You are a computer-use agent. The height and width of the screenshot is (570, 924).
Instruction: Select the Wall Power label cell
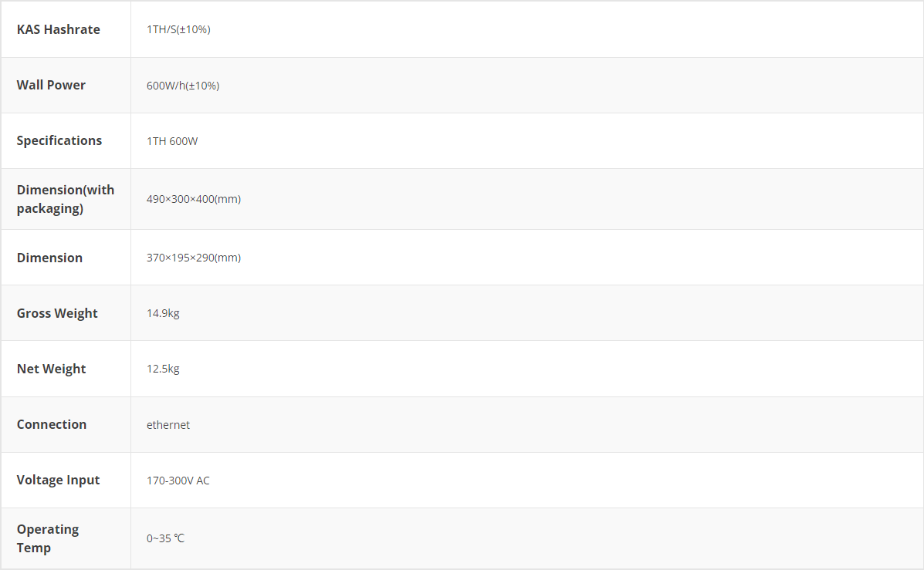pos(51,85)
